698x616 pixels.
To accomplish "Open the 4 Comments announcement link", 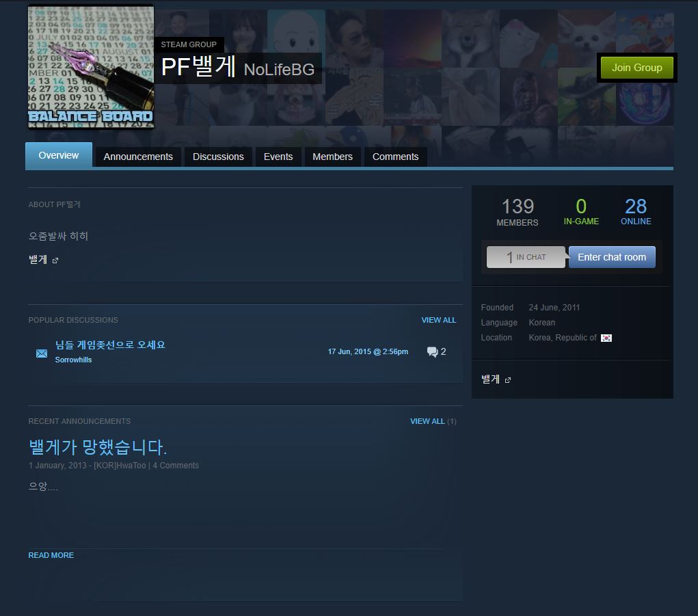I will pos(176,466).
